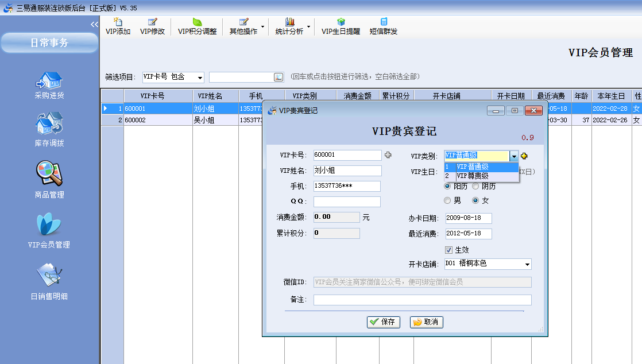Sort by the 年龄 column header
642x364 pixels.
[x=581, y=96]
